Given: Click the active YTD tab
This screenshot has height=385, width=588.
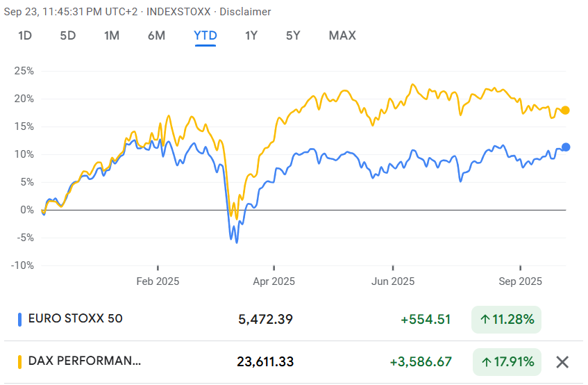Looking at the screenshot, I should pyautogui.click(x=205, y=35).
